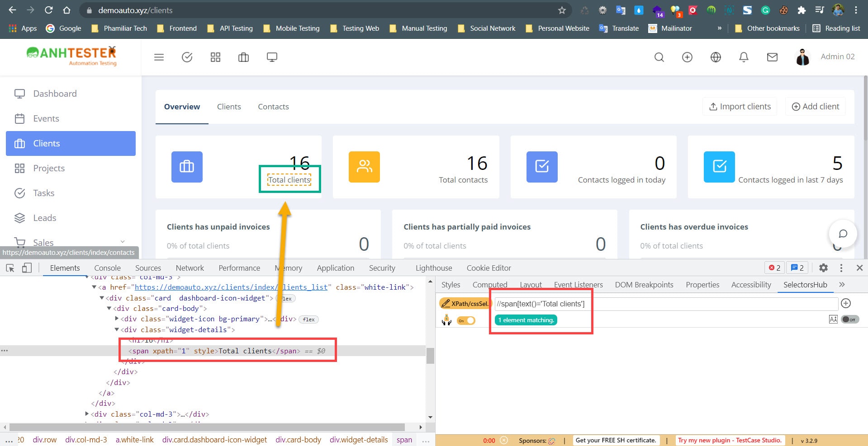
Task: Expand the Sales menu chevron
Action: 122,241
